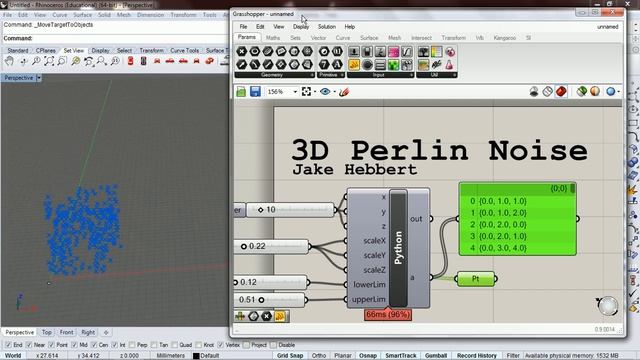Toggle the End osnap checkbox
Screen dimensions: 640x360
click(x=8, y=345)
